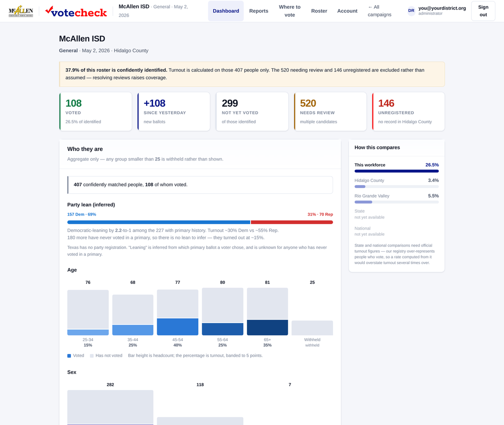Click the votecheck logo

click(76, 11)
